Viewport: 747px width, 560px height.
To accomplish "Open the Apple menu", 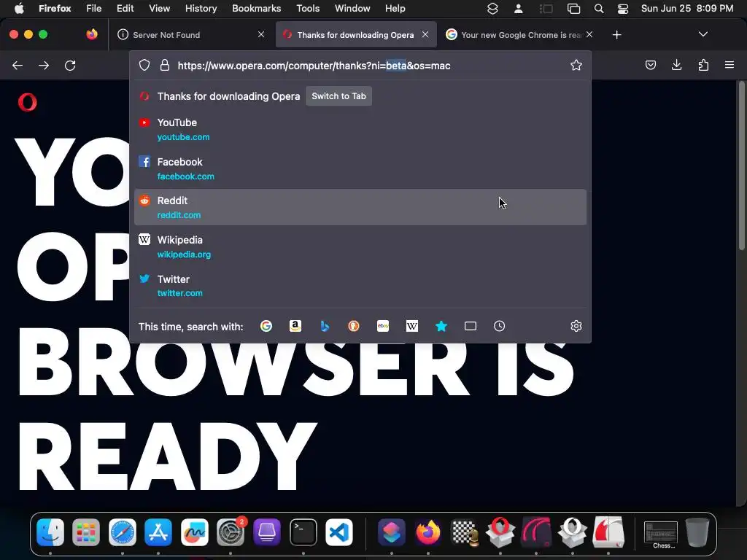I will pyautogui.click(x=19, y=8).
